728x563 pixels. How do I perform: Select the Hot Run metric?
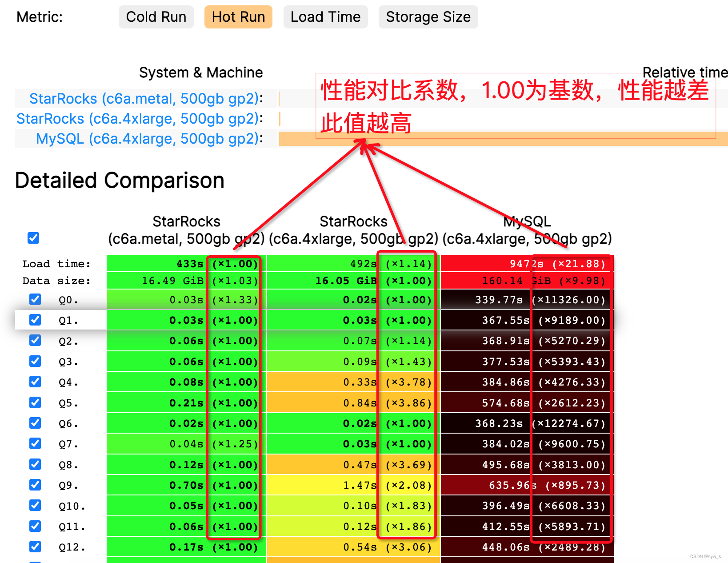(238, 17)
